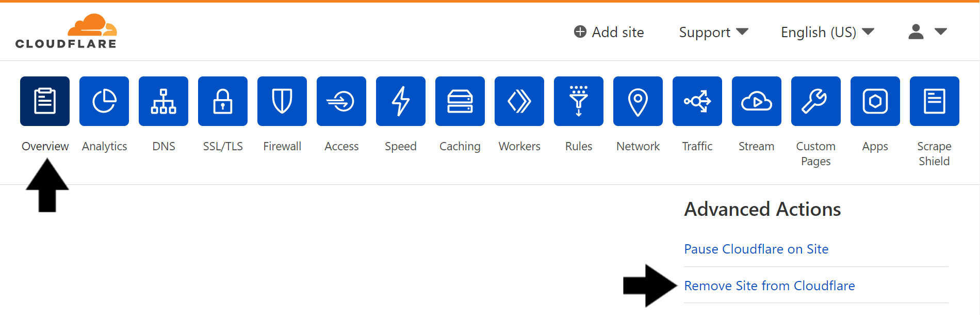Viewport: 980px width, 315px height.
Task: Open the Access arrow icon
Action: click(x=341, y=101)
